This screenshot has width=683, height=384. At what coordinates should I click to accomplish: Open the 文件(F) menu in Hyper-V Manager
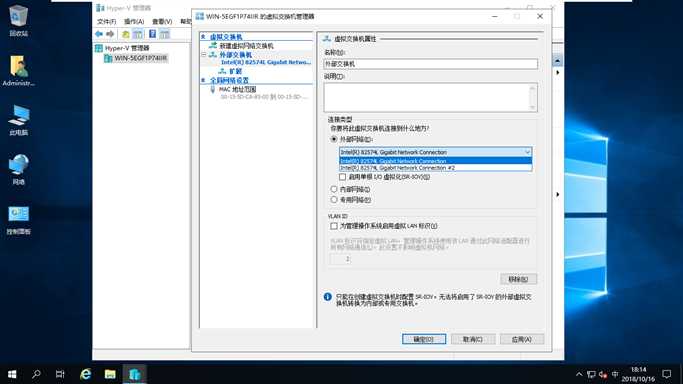coord(106,21)
